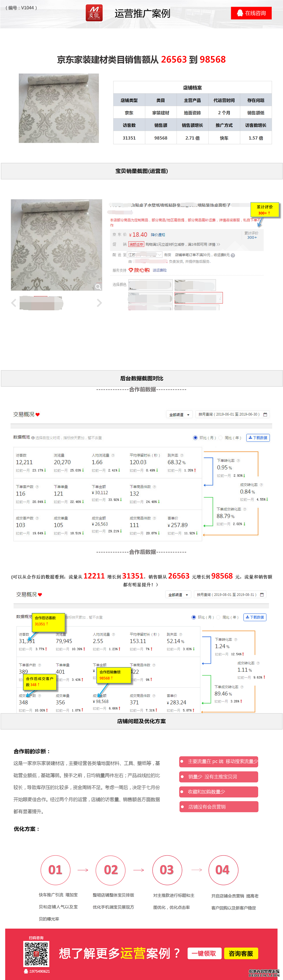Select the 同比(年) radio in August data

coord(219,617)
